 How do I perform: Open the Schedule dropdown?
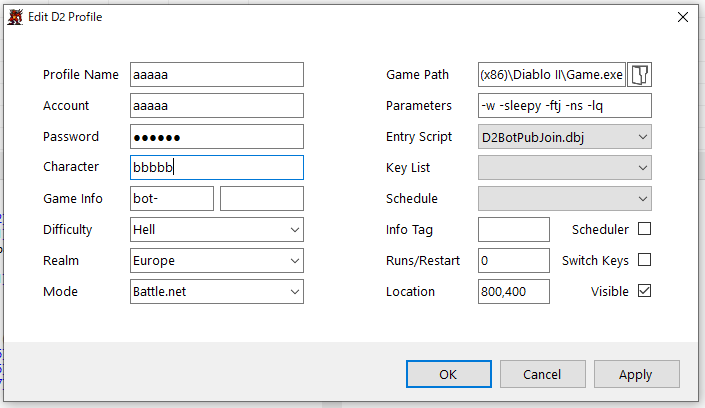coord(565,198)
